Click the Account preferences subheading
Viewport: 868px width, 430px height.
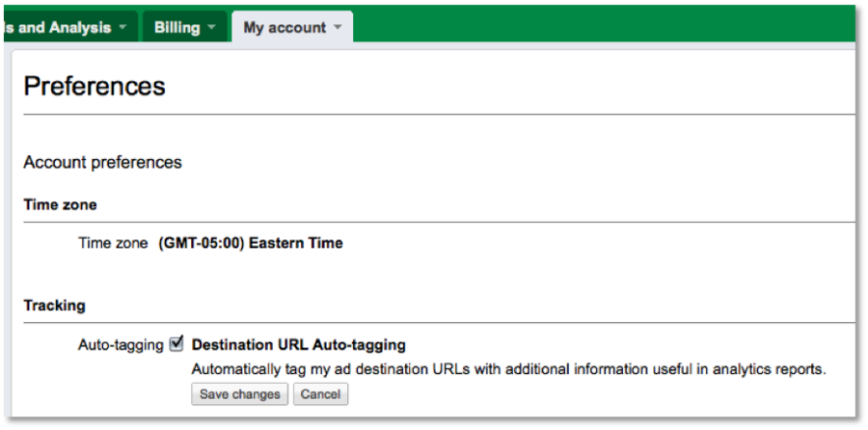[102, 162]
